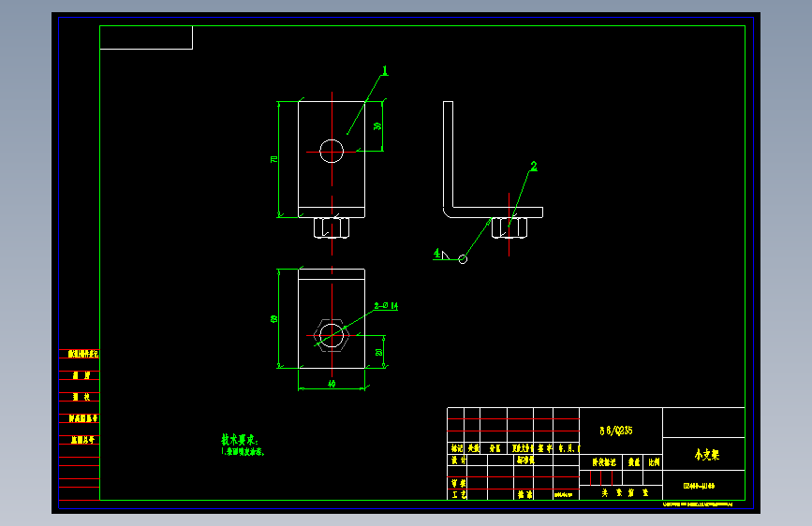
Task: Select the hexagon nut outline in bottom view
Action: tap(332, 335)
